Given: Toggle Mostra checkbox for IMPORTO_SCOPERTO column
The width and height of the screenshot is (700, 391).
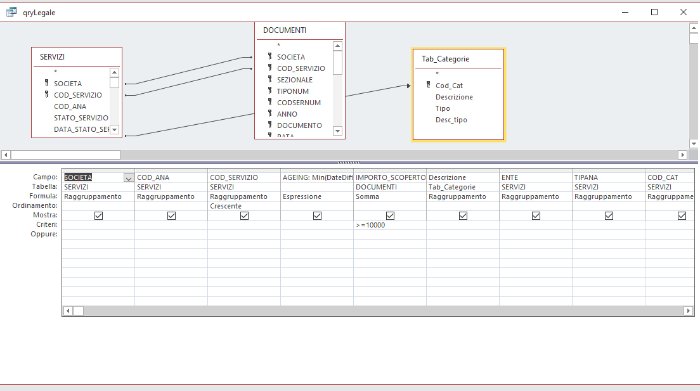Looking at the screenshot, I should tap(390, 216).
